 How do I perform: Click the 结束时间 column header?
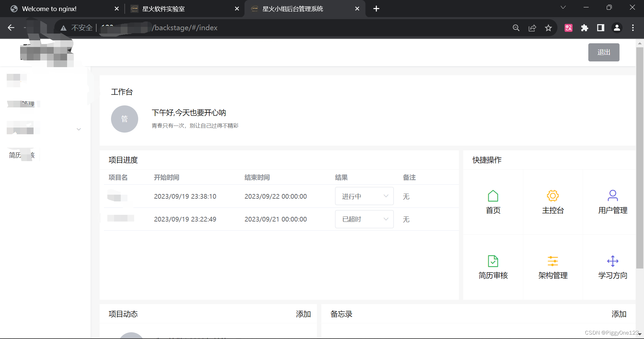pyautogui.click(x=257, y=177)
